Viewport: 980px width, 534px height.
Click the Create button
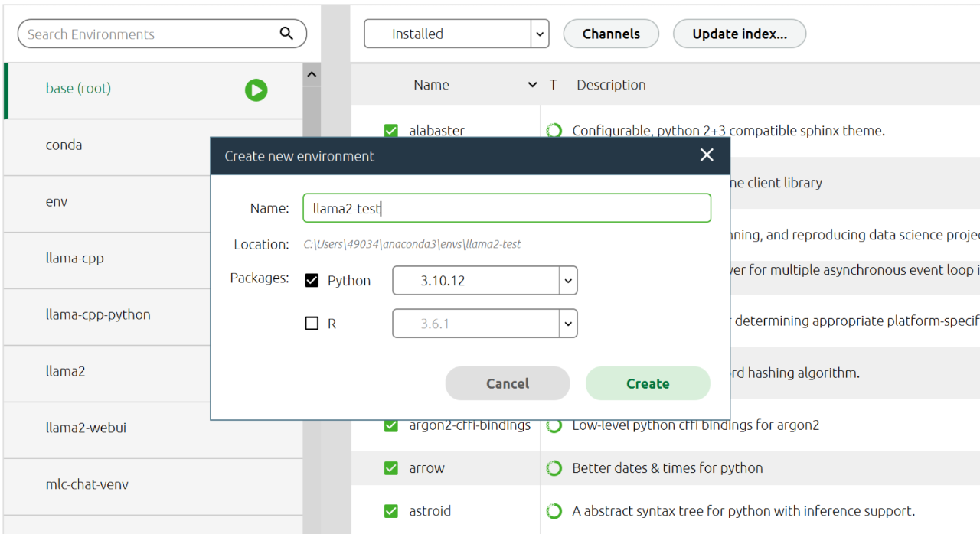pos(648,383)
